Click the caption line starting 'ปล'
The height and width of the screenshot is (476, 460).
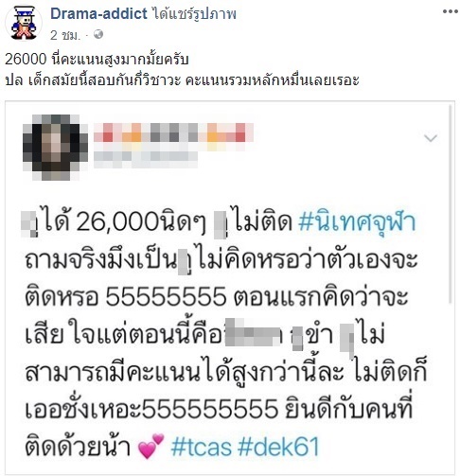pyautogui.click(x=182, y=80)
